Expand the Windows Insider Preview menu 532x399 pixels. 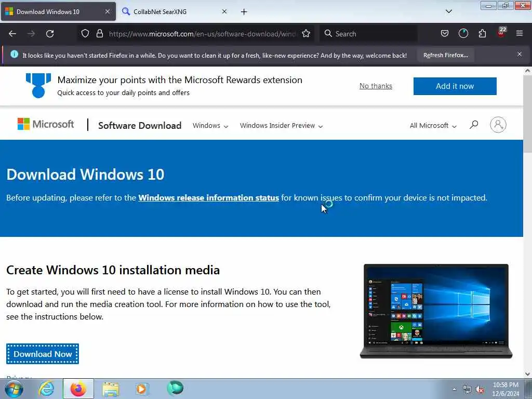coord(281,126)
